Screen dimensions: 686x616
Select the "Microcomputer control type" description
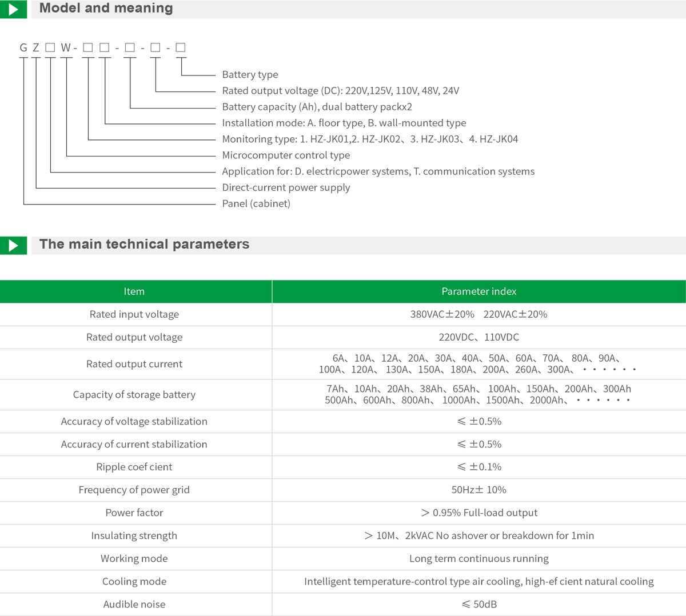286,155
